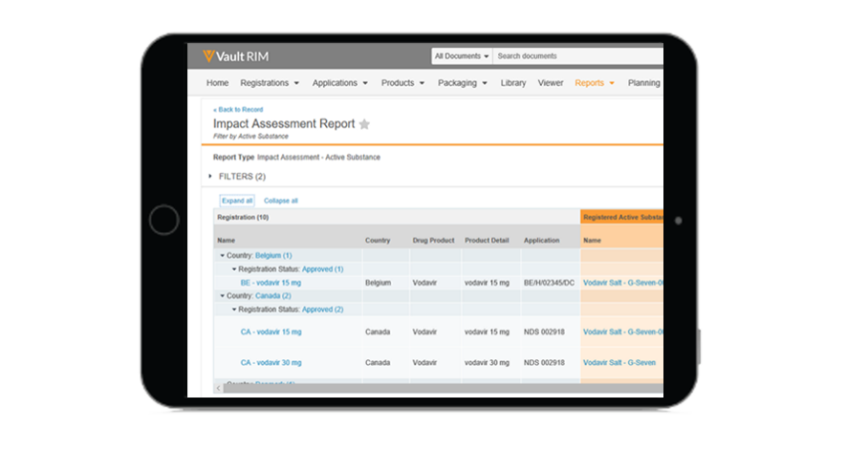Image resolution: width=868 pixels, height=451 pixels.
Task: Click the Search documents field
Action: [578, 56]
